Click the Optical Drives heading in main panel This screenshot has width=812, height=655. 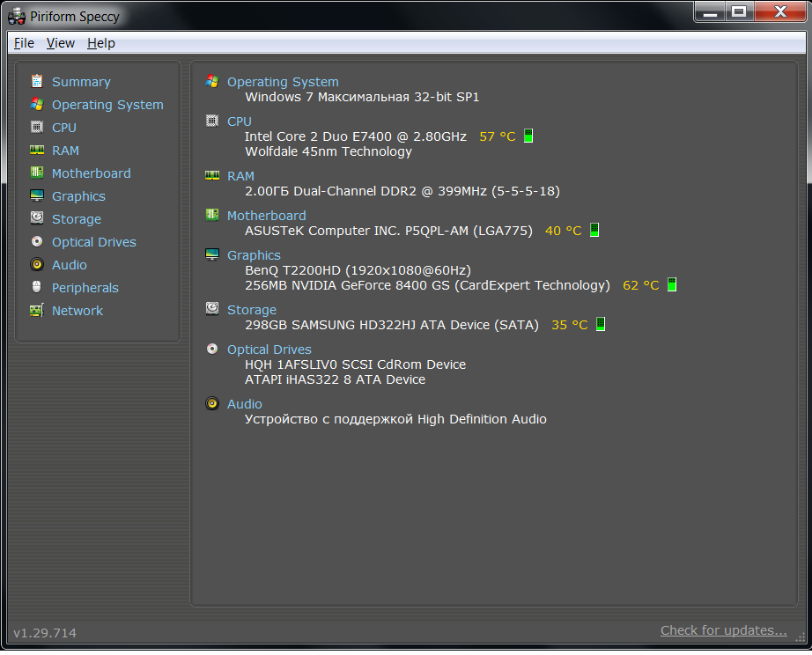[x=269, y=350]
